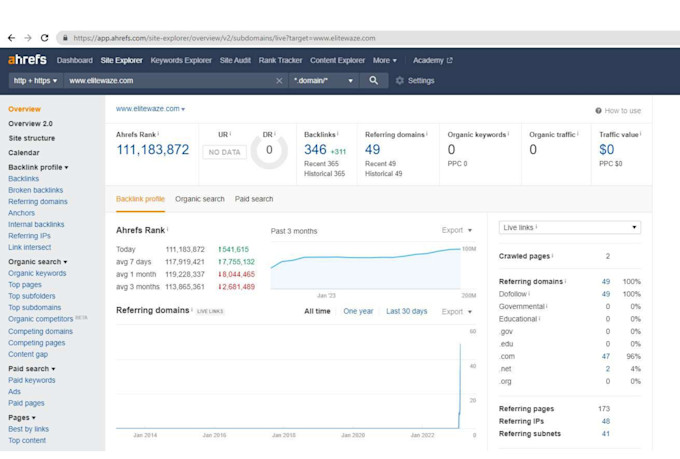
Task: Open the Live links dropdown
Action: [x=569, y=227]
